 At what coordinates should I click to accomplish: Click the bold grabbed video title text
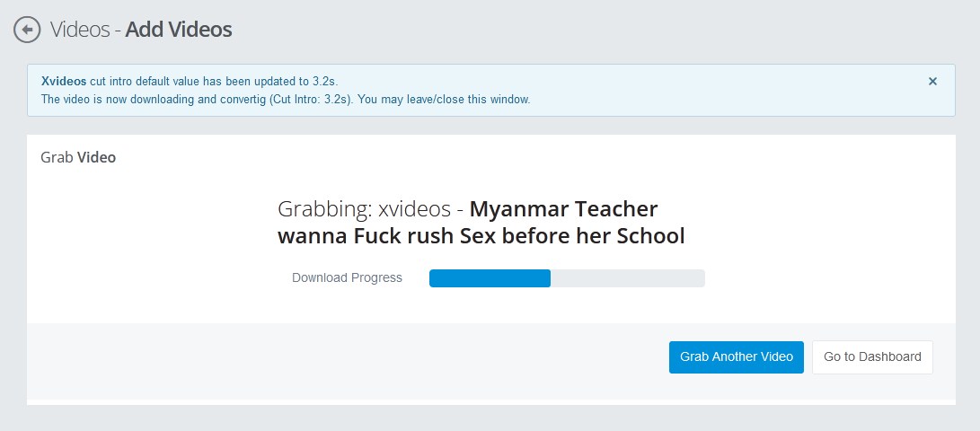point(481,223)
